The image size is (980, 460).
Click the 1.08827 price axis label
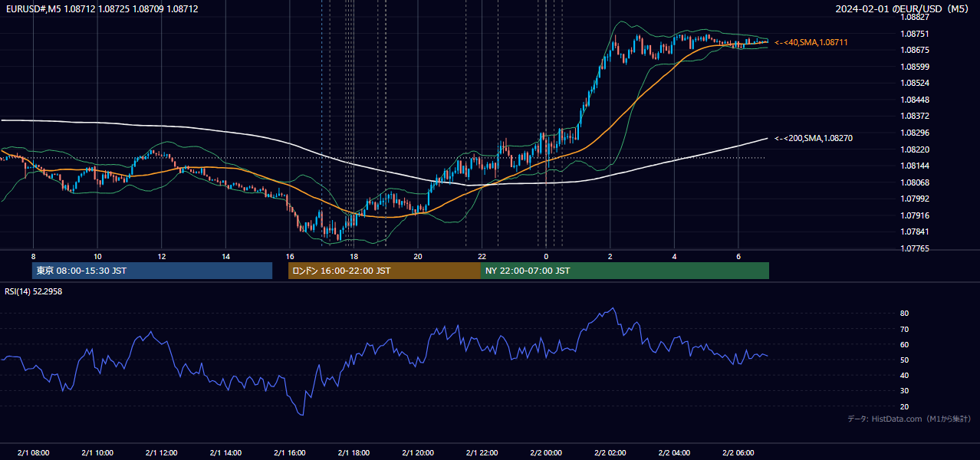click(916, 17)
